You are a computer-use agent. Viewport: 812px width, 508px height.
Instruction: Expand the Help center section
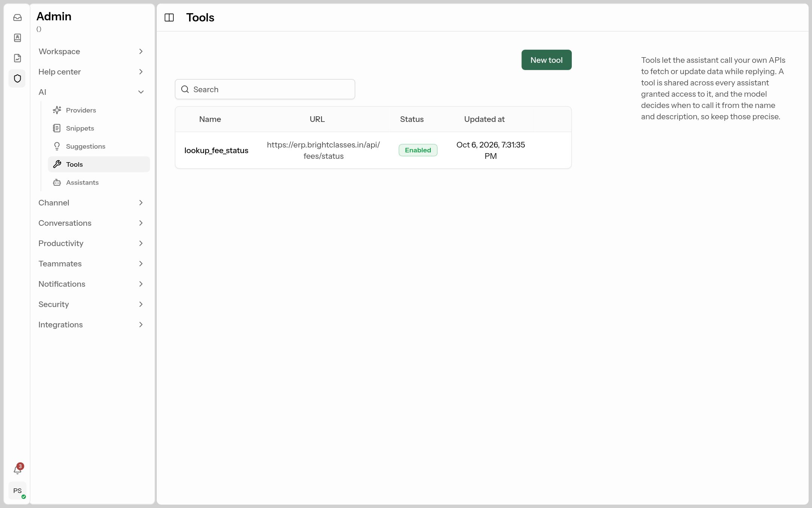coord(91,71)
